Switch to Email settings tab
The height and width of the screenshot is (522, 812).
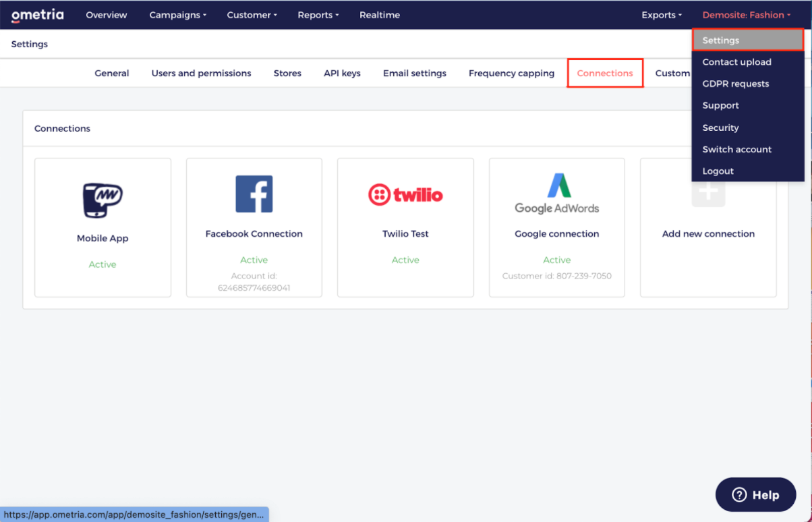point(415,73)
